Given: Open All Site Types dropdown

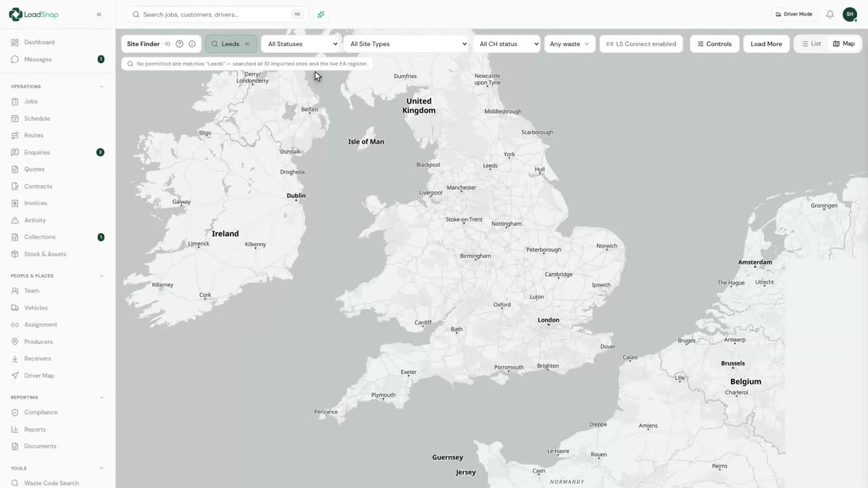Looking at the screenshot, I should click(x=406, y=44).
